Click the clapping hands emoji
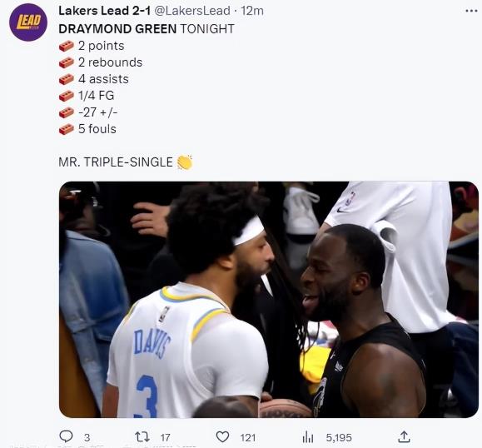482x448 pixels. [x=185, y=162]
